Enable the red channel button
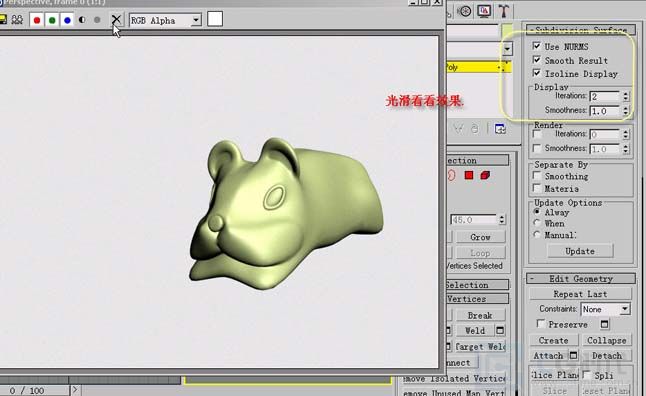The image size is (646, 396). point(37,20)
